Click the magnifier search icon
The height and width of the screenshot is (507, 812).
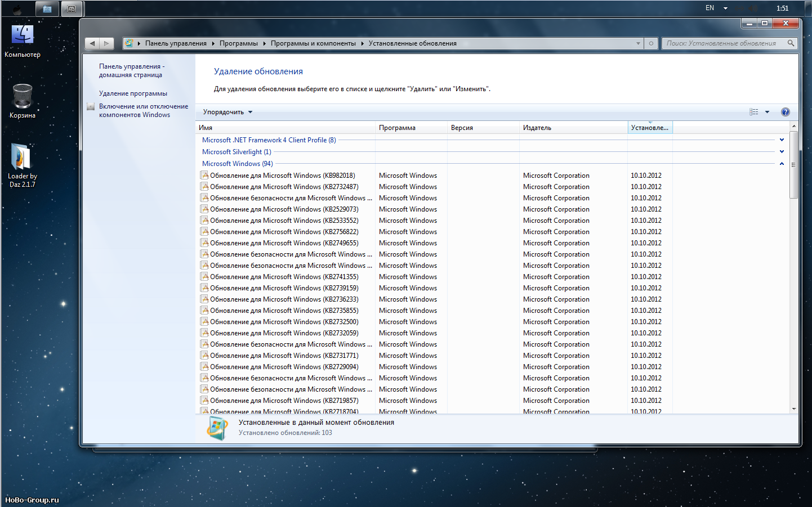(791, 43)
